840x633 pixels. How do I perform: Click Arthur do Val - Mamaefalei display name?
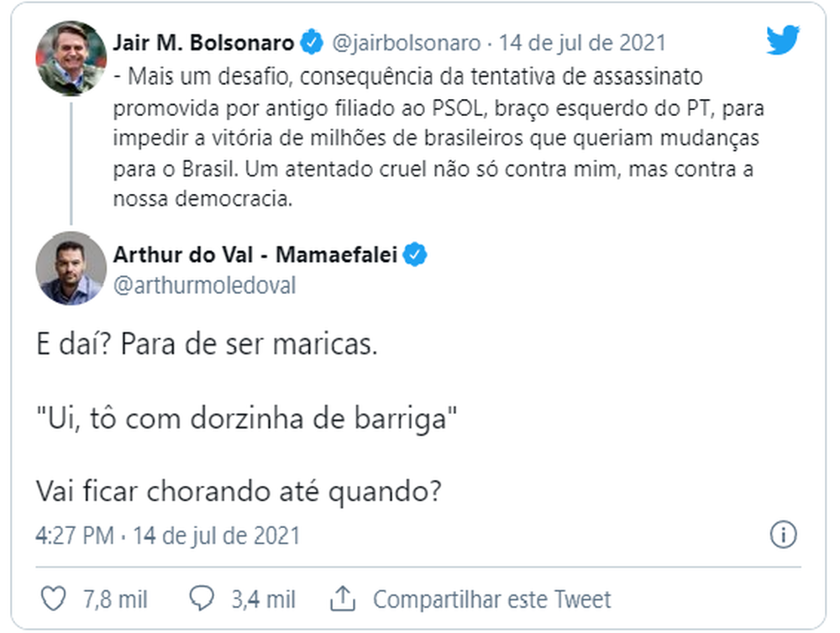point(255,254)
